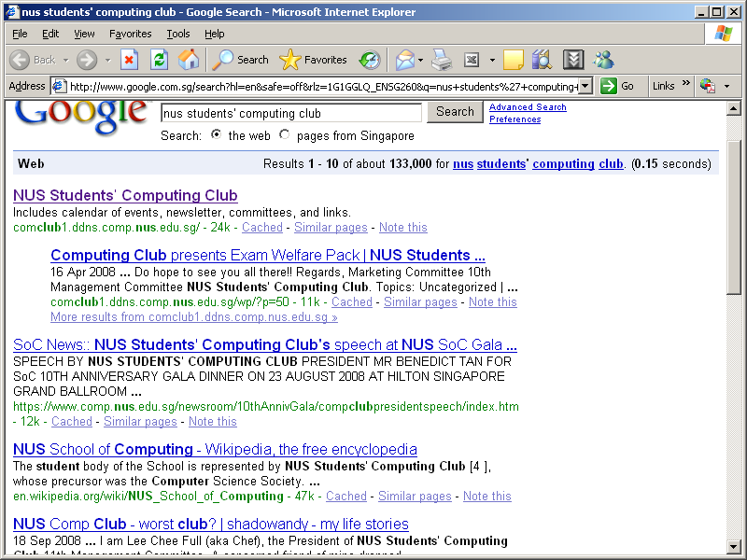The width and height of the screenshot is (747, 560).
Task: Open the Advanced Search link
Action: pyautogui.click(x=528, y=107)
